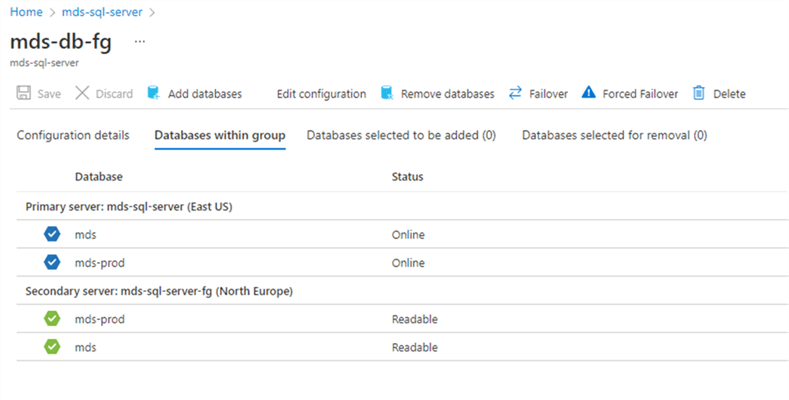Click green status icon for secondary mds-prod
The image size is (789, 400).
52,319
